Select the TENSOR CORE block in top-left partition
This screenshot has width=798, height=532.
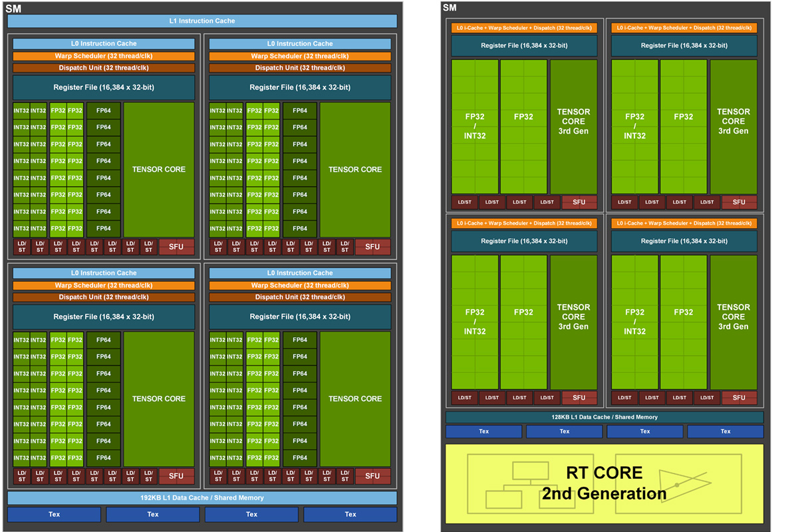[158, 170]
